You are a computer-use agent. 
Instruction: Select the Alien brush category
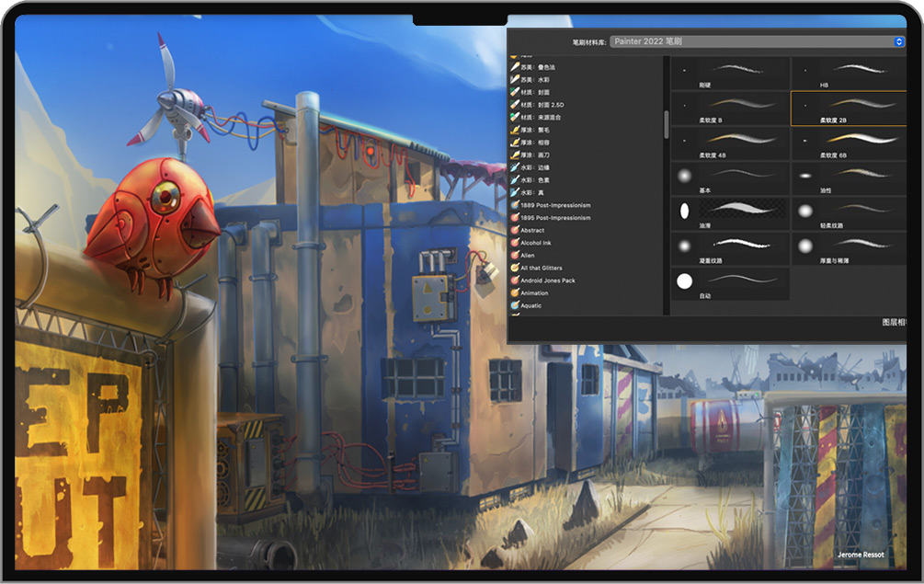pos(528,256)
